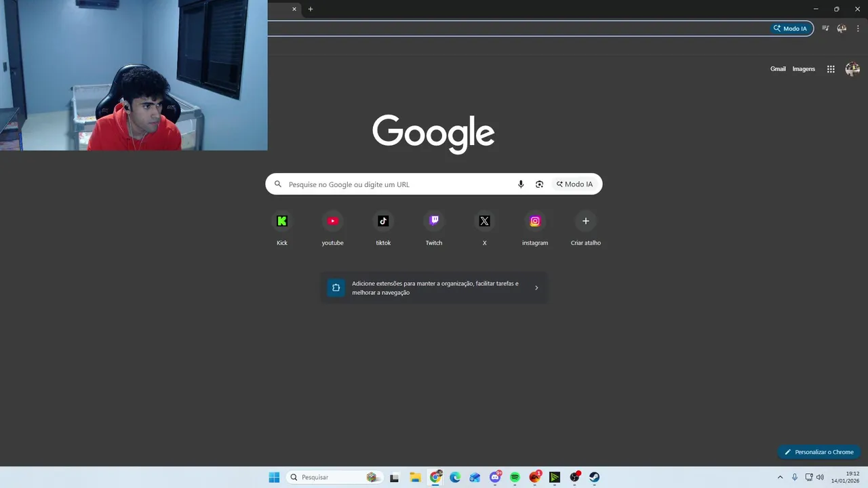Click the Chrome icon on the taskbar
The image size is (868, 488).
coord(435,477)
